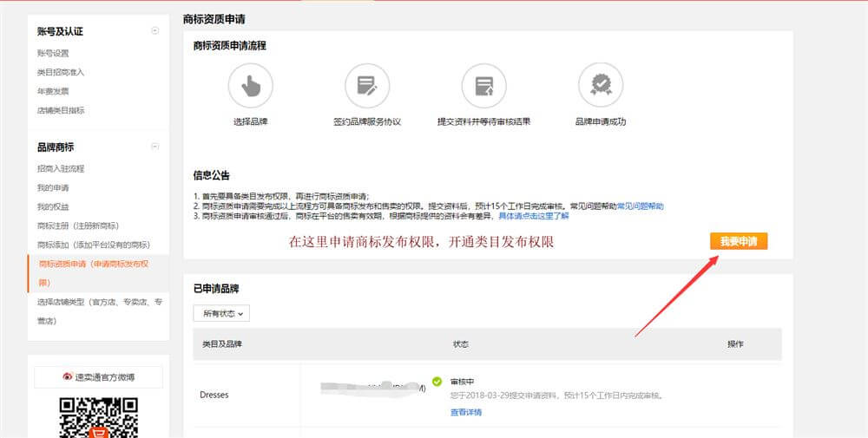
Task: Click the orange 我要申请 button
Action: (x=738, y=241)
